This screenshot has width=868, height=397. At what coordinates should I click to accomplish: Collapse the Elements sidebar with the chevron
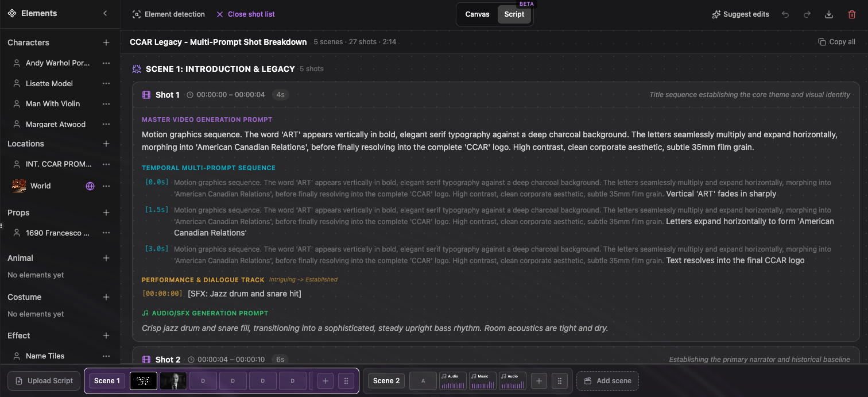[x=105, y=13]
